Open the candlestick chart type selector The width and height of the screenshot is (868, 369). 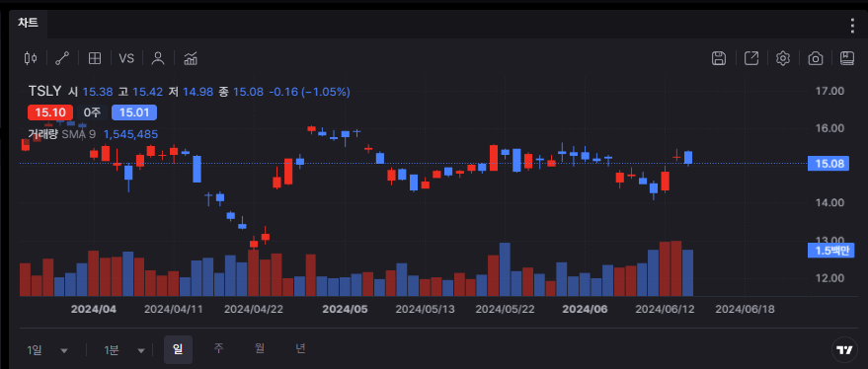31,58
